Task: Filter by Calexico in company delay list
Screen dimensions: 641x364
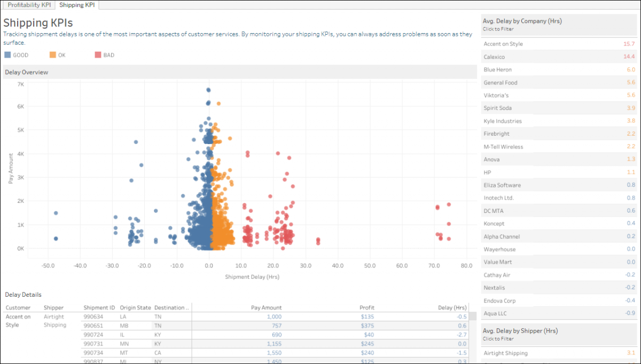Action: [x=559, y=57]
